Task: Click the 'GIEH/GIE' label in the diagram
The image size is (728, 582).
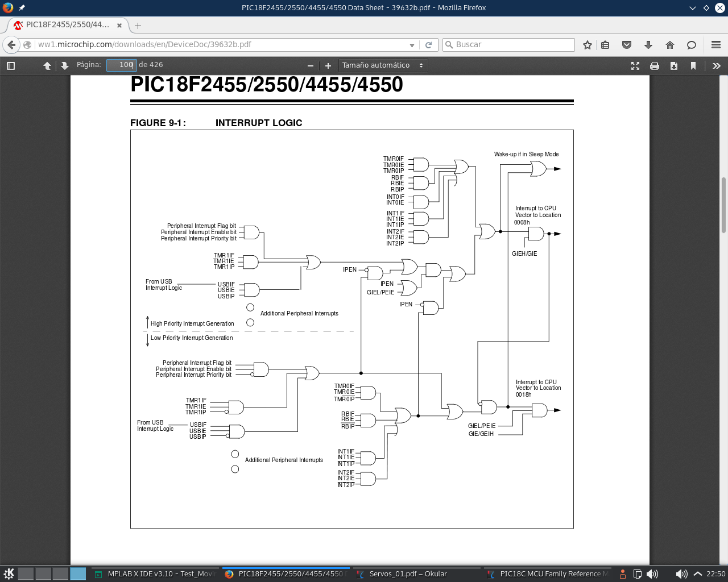Action: pyautogui.click(x=524, y=253)
